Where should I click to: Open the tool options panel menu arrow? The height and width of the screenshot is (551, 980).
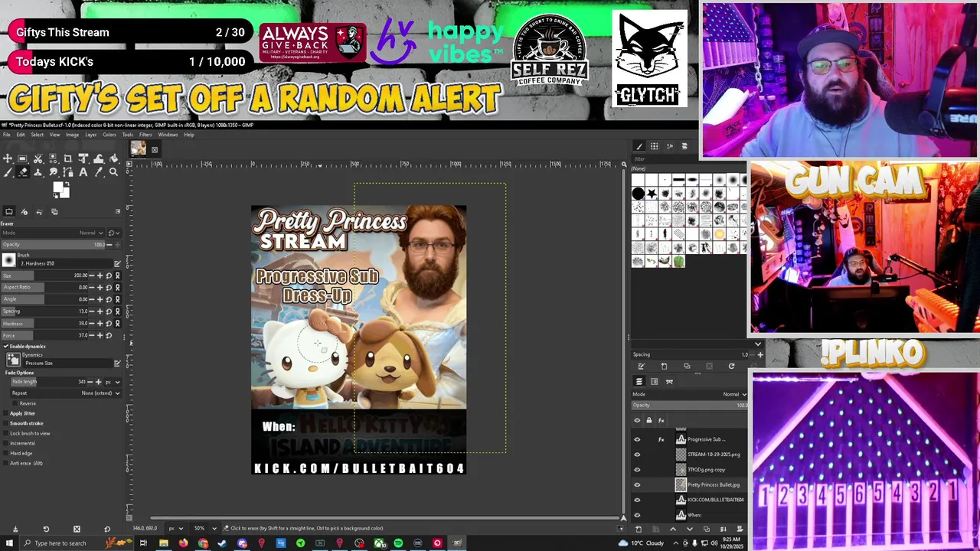pos(118,212)
